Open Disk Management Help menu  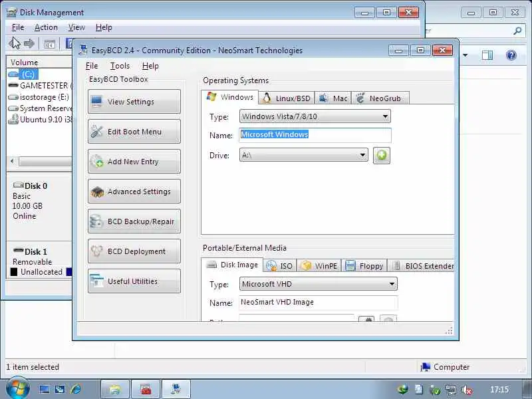tap(104, 27)
